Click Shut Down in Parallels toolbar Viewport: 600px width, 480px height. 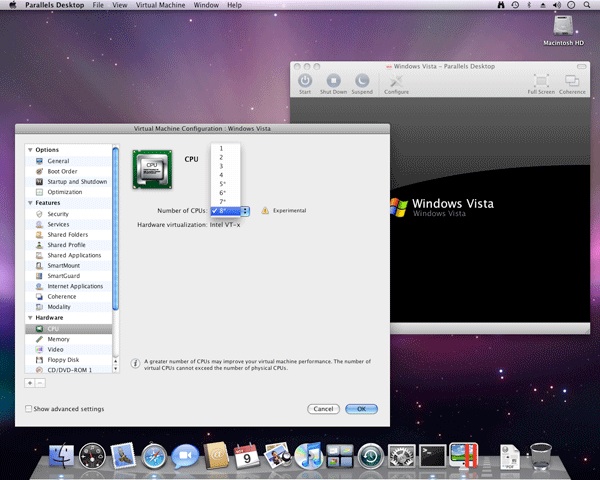(333, 84)
